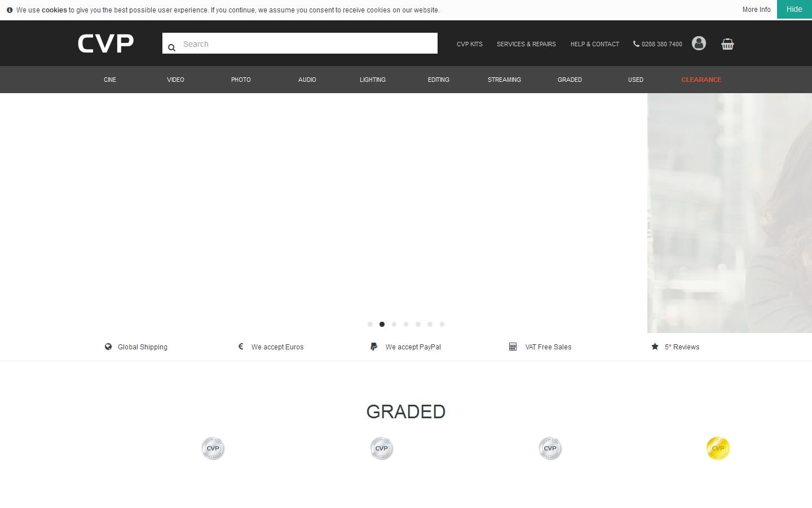Hide the cookie consent banner
Viewport: 812px width, 508px height.
tap(794, 9)
